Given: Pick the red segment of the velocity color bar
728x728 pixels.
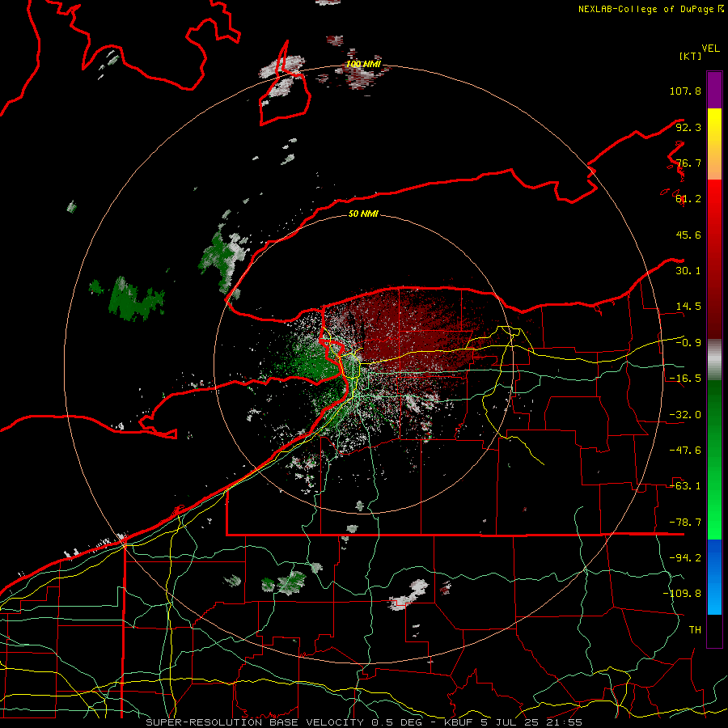Looking at the screenshot, I should 714,259.
